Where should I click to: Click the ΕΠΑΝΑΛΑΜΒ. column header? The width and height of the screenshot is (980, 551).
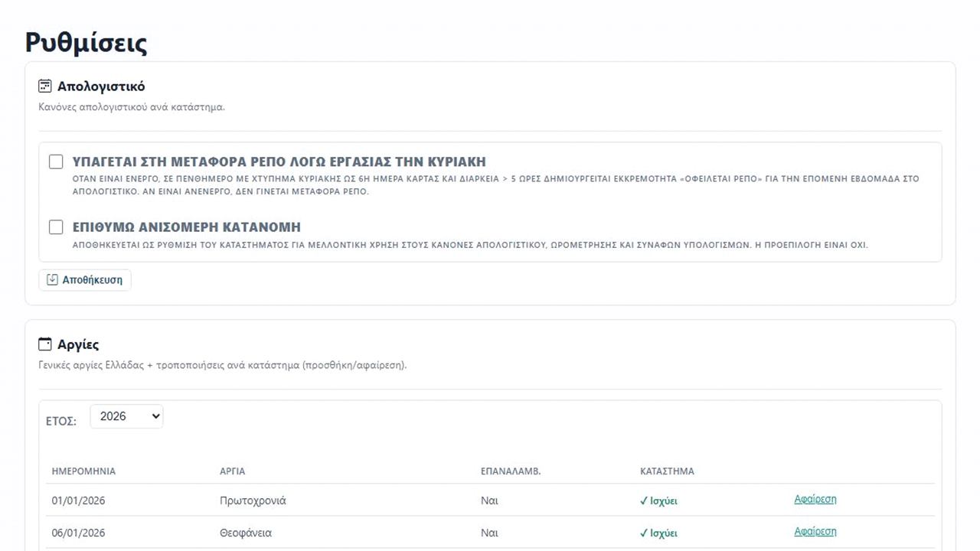511,471
